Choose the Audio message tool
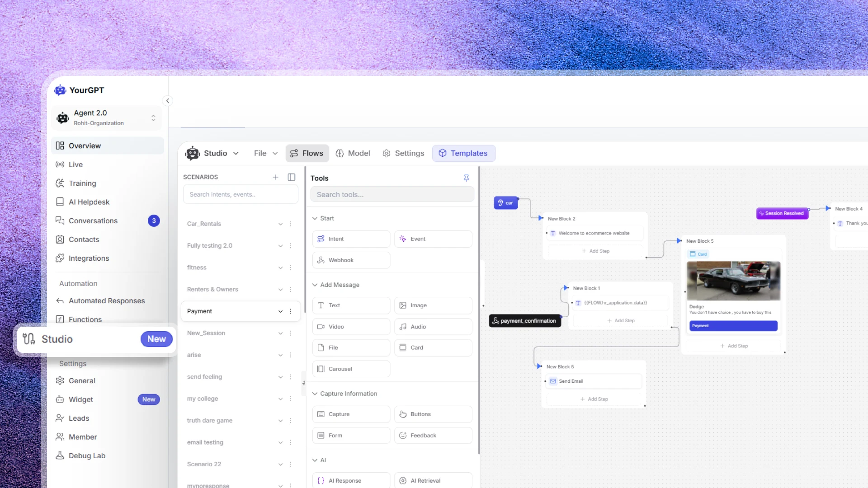Viewport: 868px width, 488px height. 433,327
